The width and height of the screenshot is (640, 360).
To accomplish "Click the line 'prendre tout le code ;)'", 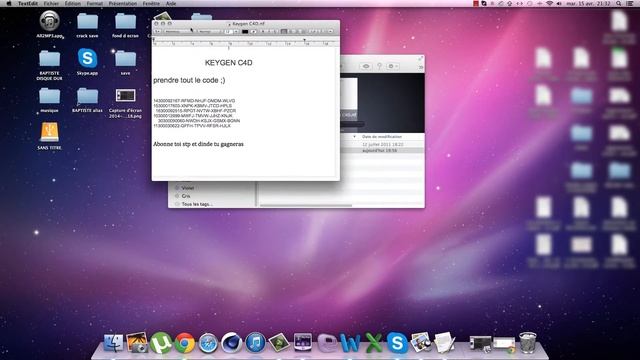I will pos(189,80).
